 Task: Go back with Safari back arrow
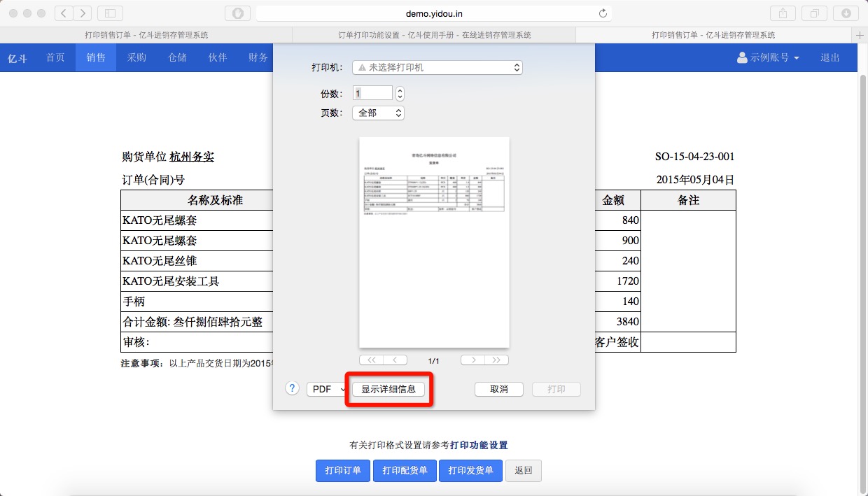[64, 13]
